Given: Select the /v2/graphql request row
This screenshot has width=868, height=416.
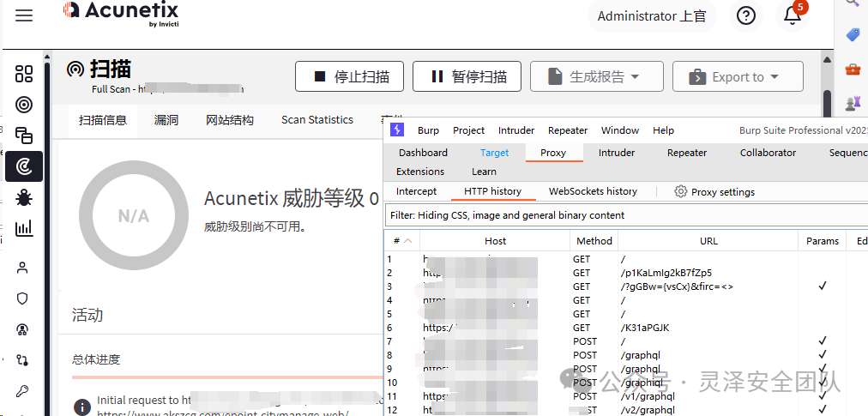Looking at the screenshot, I should 626,410.
